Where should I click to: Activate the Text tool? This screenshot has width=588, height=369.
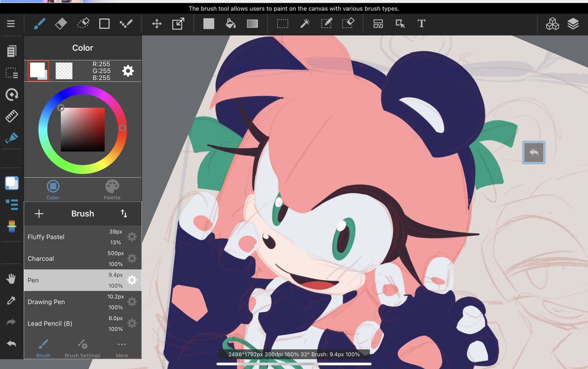pos(421,23)
